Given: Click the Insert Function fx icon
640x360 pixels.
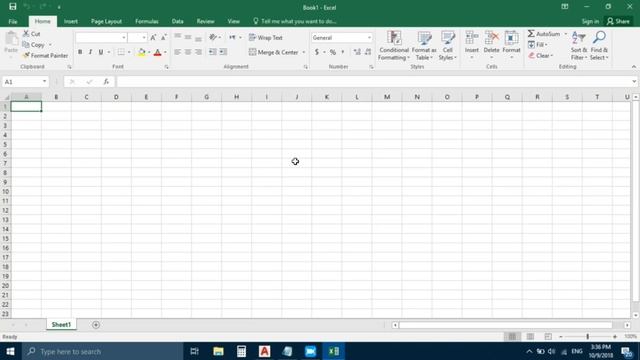Looking at the screenshot, I should [106, 82].
